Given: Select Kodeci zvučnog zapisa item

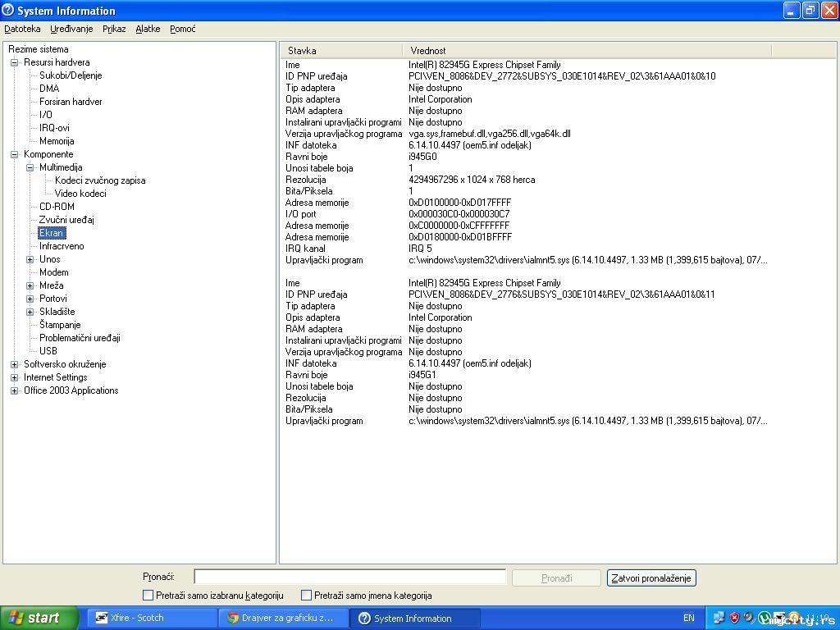Looking at the screenshot, I should click(x=100, y=180).
